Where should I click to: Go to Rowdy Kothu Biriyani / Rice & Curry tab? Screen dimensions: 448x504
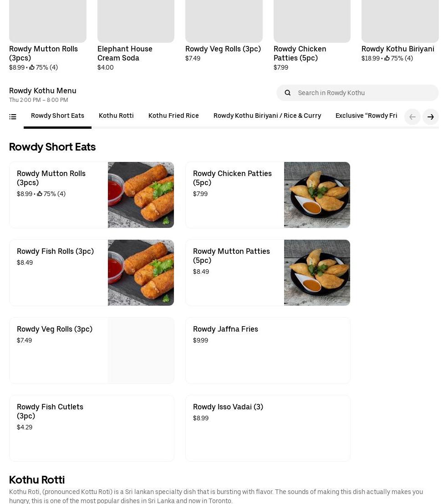point(267,116)
